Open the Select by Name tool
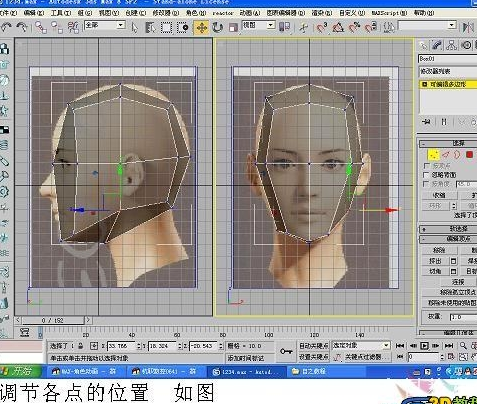Image resolution: width=477 pixels, height=404 pixels. (150, 27)
